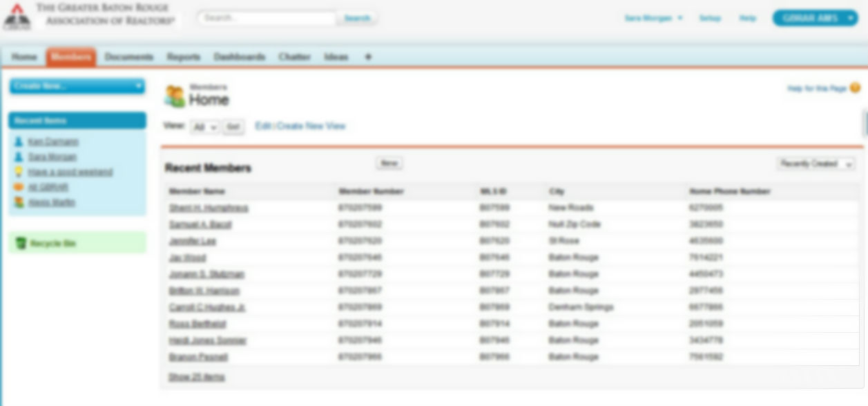Open the Recently Created dropdown
868x406 pixels.
[x=816, y=164]
